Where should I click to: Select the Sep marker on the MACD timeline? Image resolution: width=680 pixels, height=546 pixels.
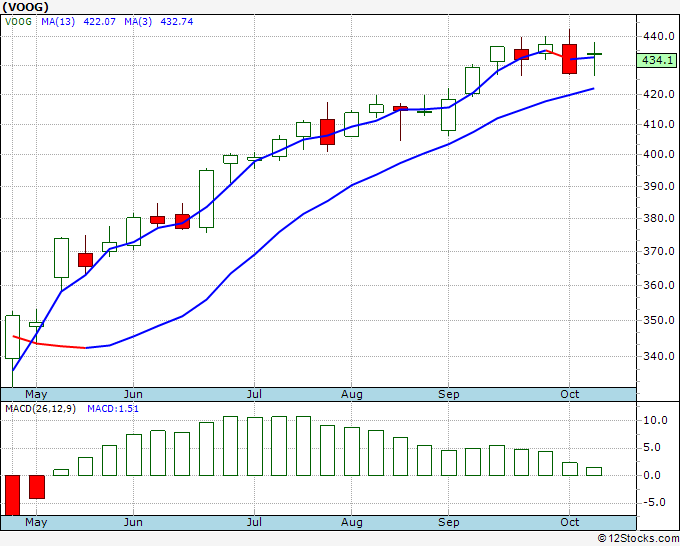[448, 522]
